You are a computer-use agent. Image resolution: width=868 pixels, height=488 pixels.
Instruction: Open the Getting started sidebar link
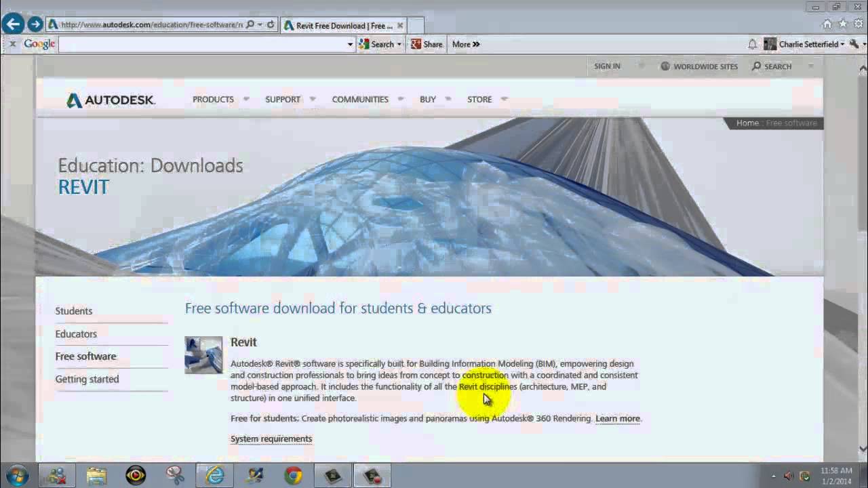[x=87, y=380]
